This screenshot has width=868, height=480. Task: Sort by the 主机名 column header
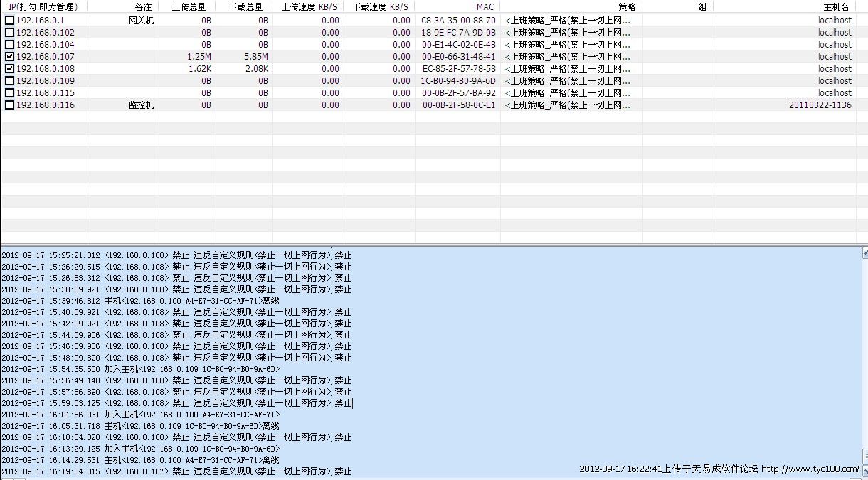pos(836,6)
